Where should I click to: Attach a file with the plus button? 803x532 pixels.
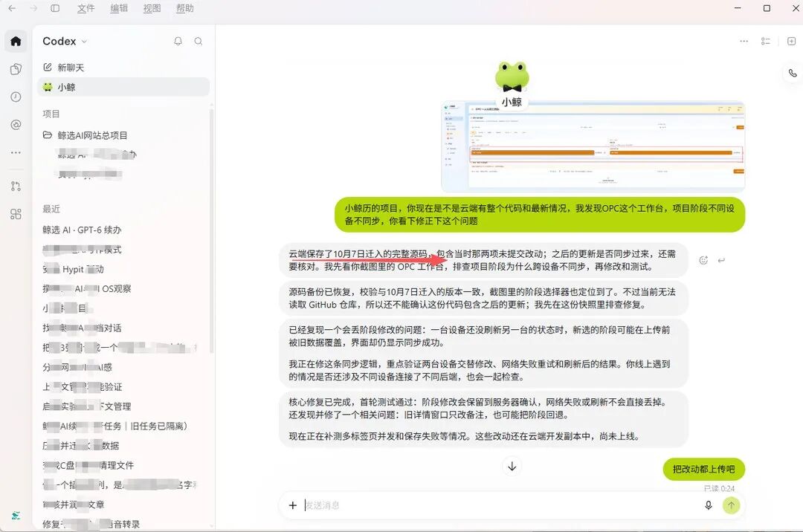292,505
